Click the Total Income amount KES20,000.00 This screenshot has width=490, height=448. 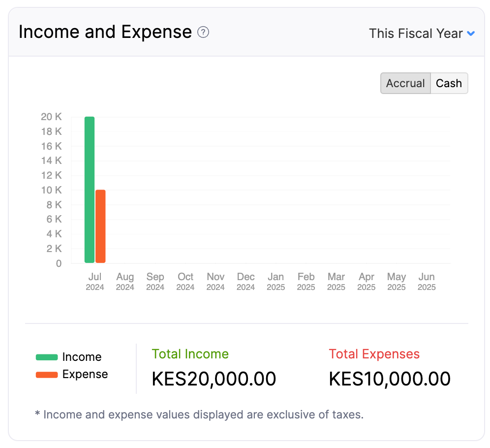tap(214, 379)
